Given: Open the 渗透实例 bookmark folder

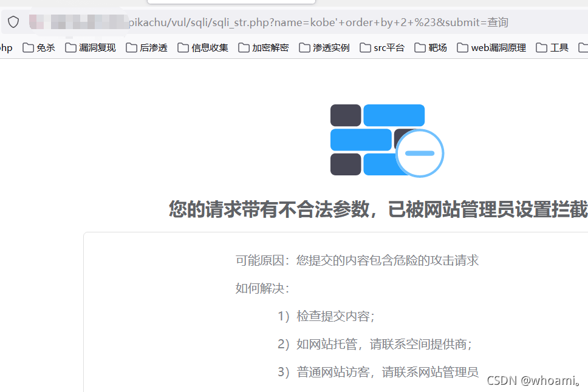Looking at the screenshot, I should click(x=324, y=47).
